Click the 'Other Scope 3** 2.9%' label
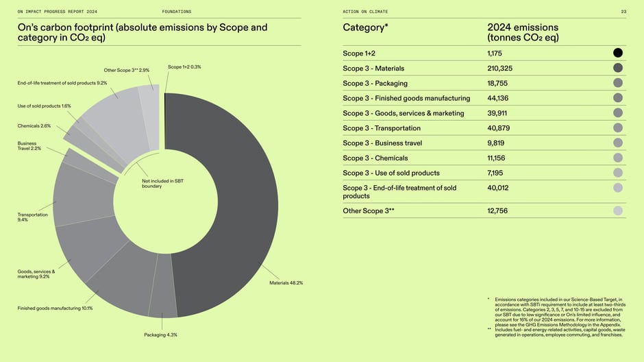The height and width of the screenshot is (362, 644). tap(127, 70)
